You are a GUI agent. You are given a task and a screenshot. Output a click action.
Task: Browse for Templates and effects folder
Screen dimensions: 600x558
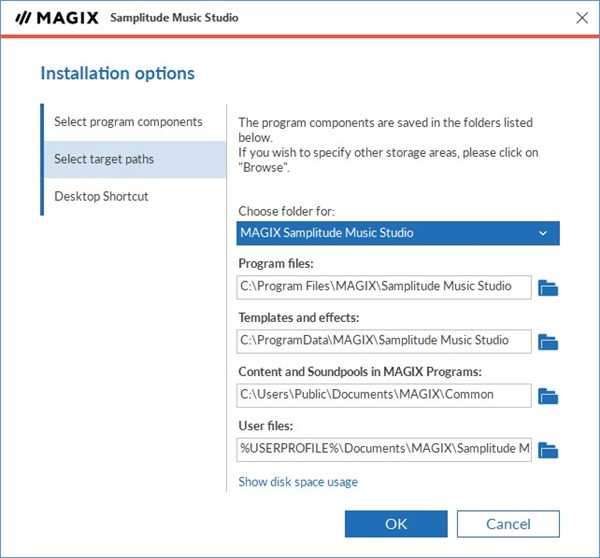[x=547, y=342]
